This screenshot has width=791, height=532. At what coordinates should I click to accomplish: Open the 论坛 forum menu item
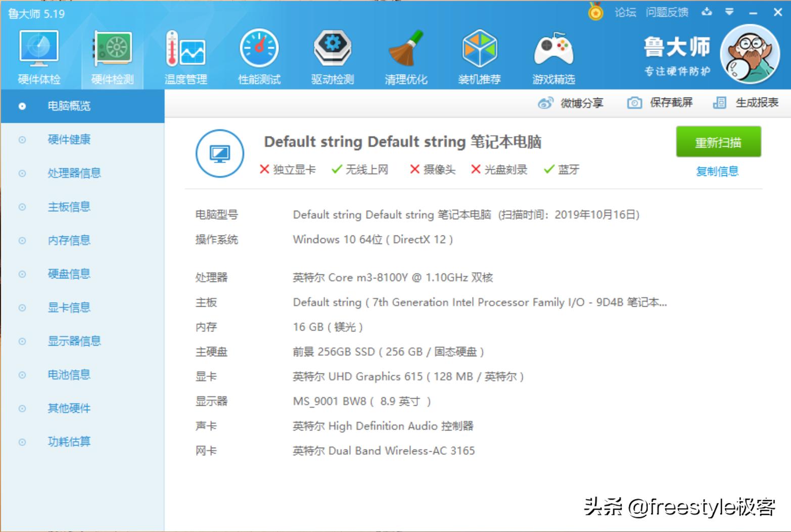pos(625,12)
